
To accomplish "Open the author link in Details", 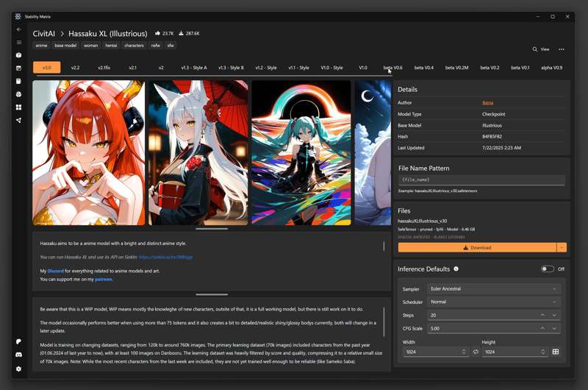I will 487,103.
